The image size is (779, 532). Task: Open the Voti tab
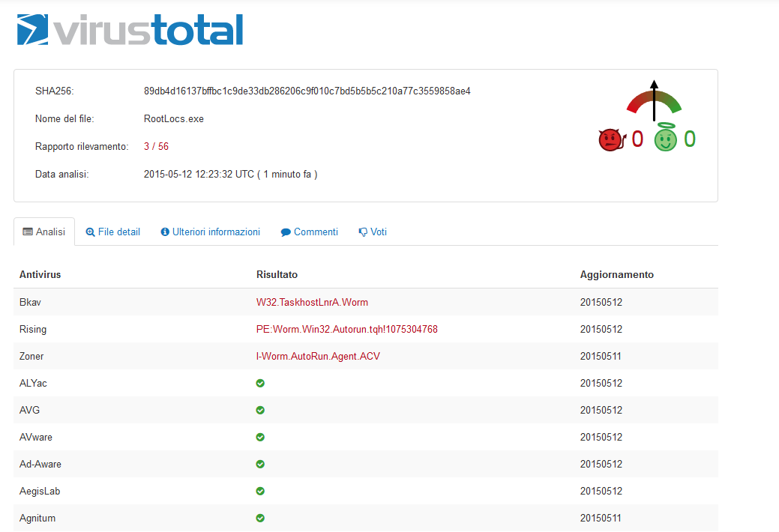click(x=373, y=232)
